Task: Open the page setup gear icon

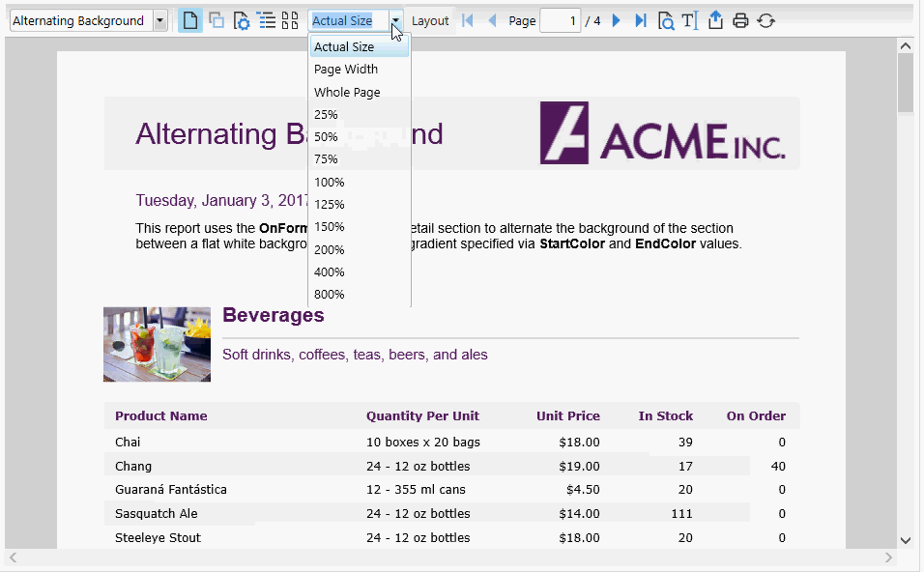Action: pos(241,20)
